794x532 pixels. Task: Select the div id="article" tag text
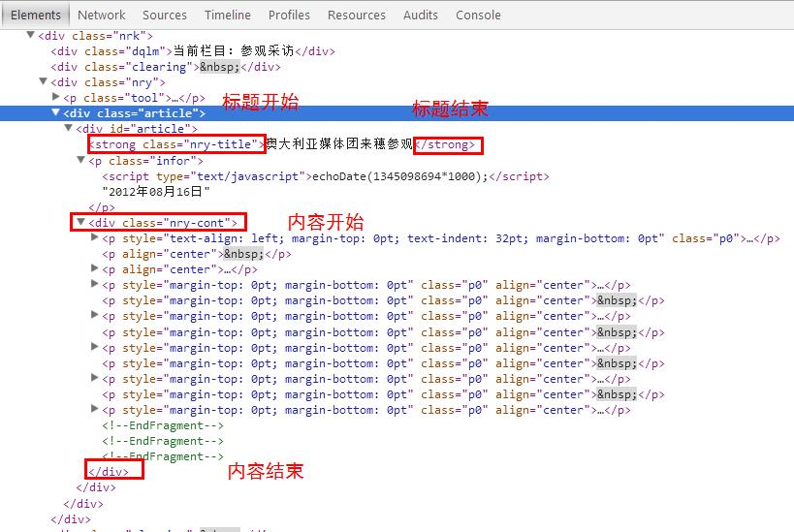pyautogui.click(x=137, y=129)
